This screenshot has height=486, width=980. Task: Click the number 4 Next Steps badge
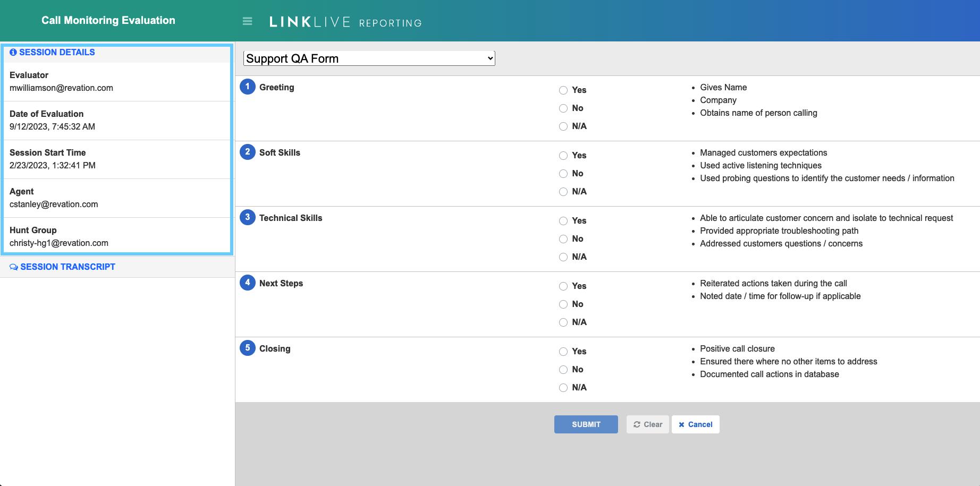click(247, 283)
